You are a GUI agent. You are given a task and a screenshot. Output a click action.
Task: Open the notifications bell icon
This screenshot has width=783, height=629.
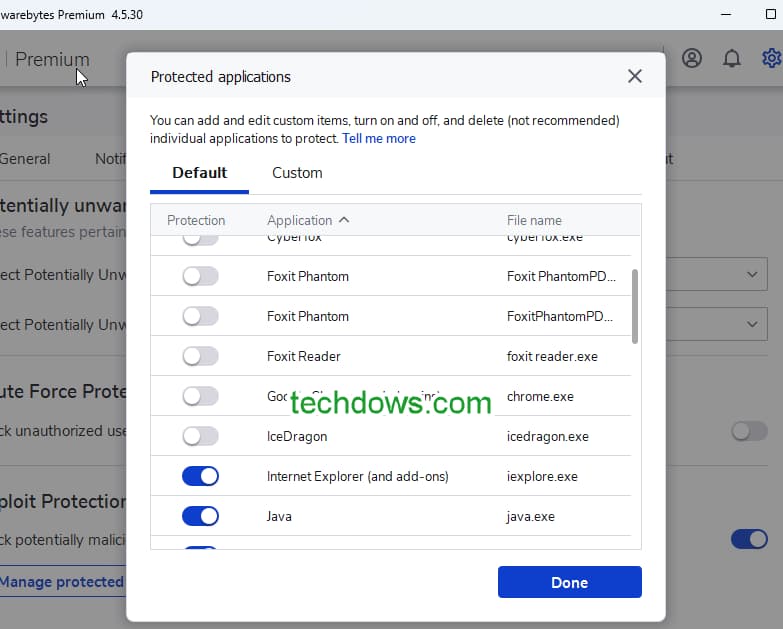tap(732, 58)
